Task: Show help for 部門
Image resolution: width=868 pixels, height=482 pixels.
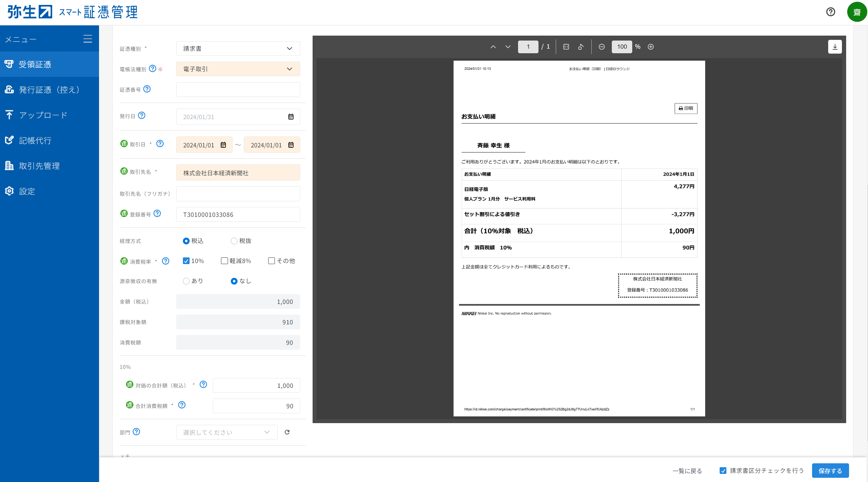Action: coord(136,432)
